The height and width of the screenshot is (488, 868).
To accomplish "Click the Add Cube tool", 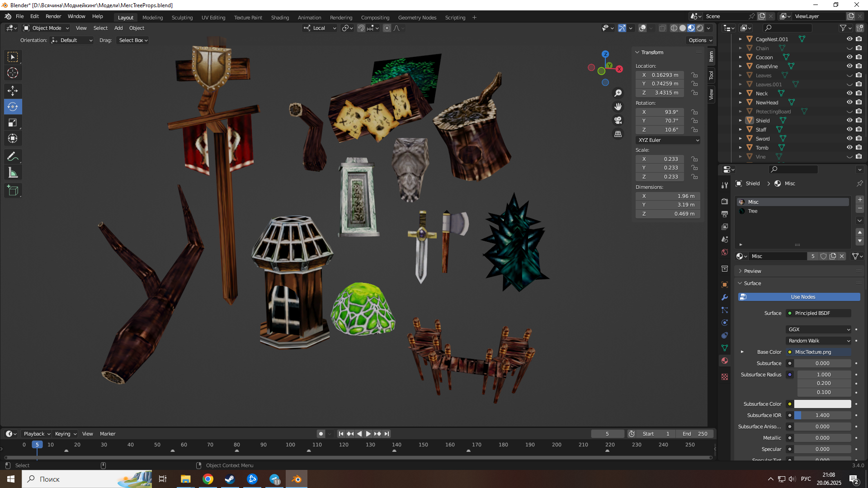I will pos(13,191).
